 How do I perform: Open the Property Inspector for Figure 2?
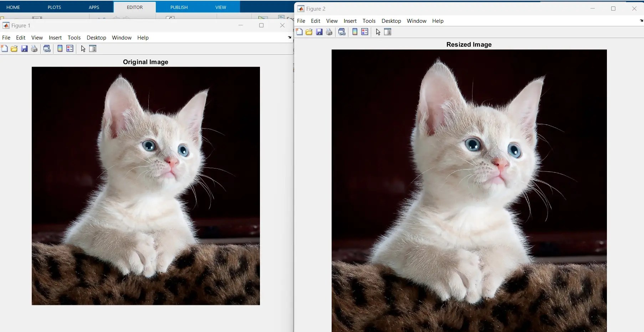(x=388, y=32)
